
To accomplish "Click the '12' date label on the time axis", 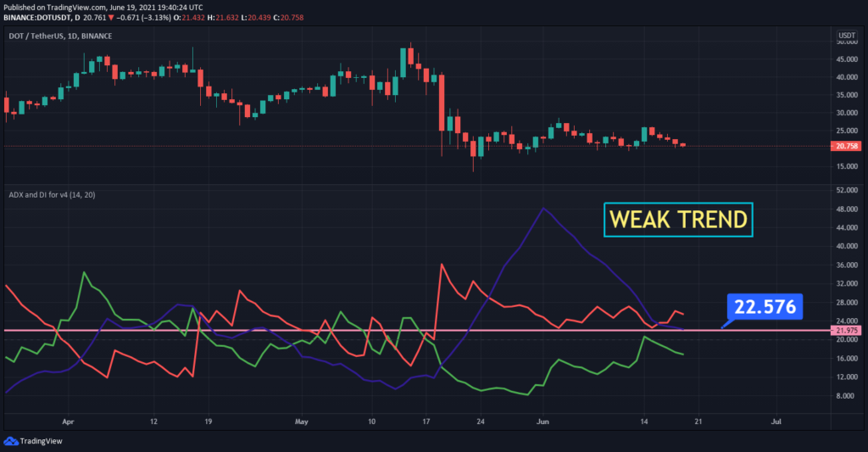I will click(x=153, y=421).
